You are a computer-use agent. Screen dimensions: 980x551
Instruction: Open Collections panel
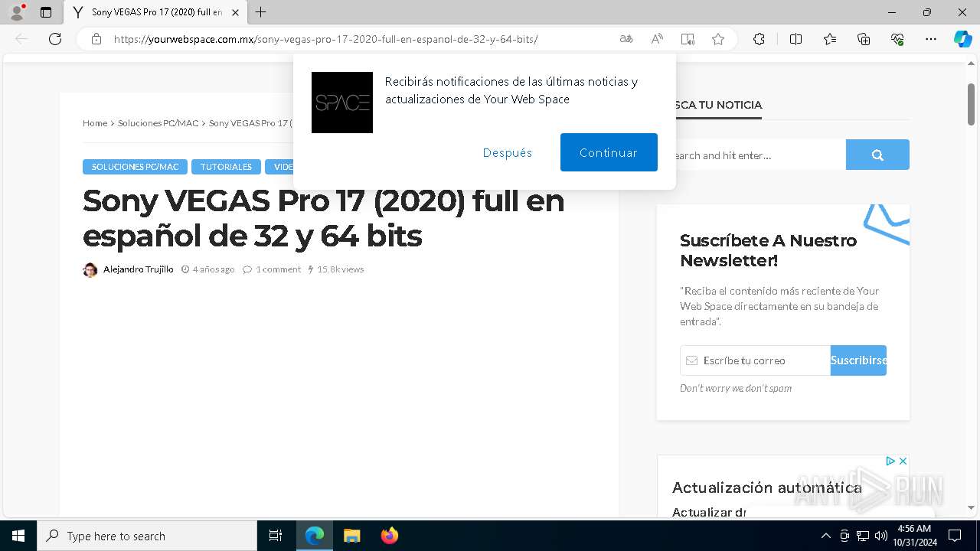coord(864,39)
